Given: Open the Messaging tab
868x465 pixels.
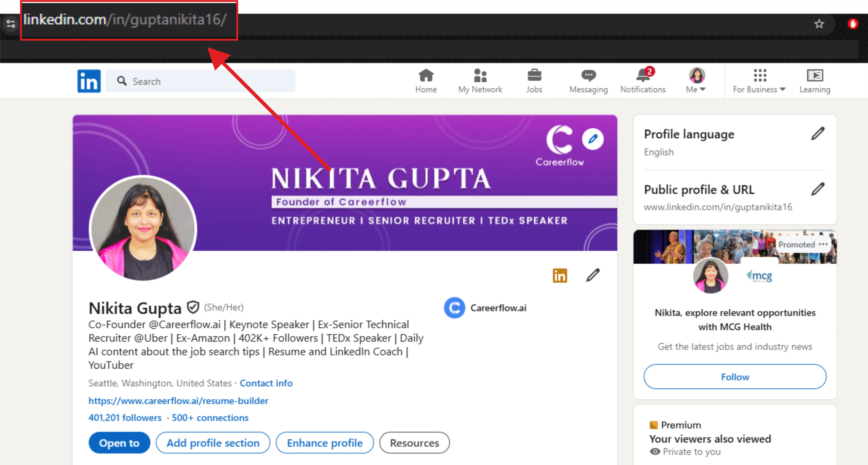Looking at the screenshot, I should [588, 81].
